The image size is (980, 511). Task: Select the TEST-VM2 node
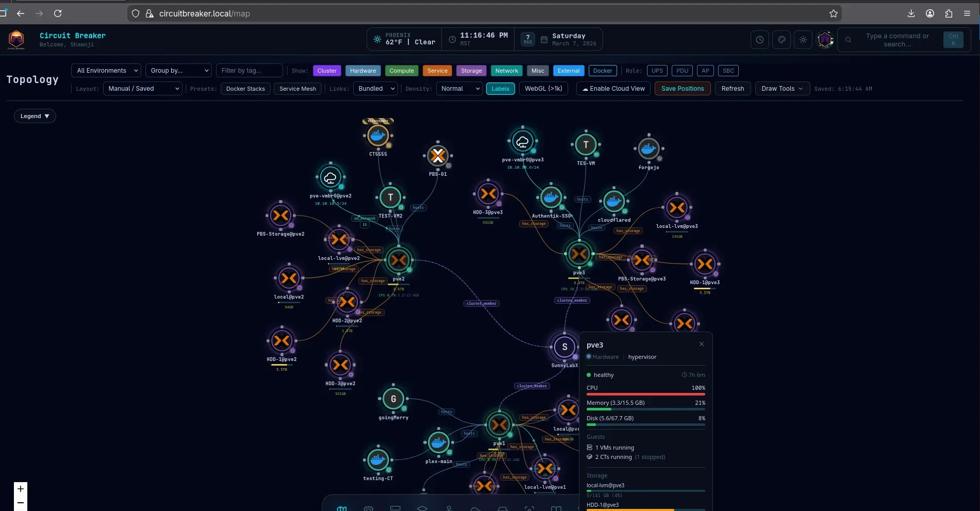pos(390,197)
